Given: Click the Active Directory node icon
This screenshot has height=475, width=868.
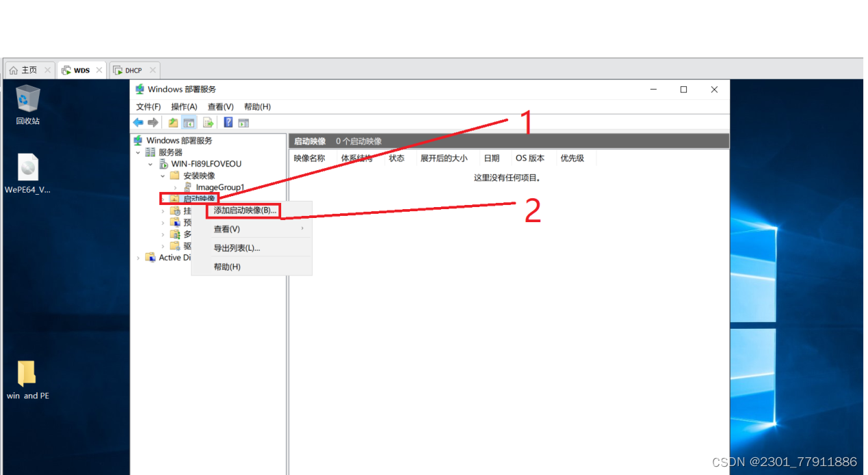Looking at the screenshot, I should click(150, 258).
